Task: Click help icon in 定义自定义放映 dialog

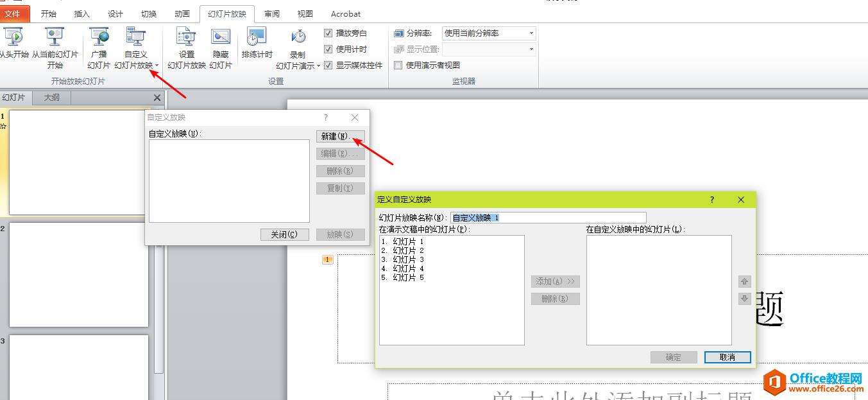Action: point(711,200)
